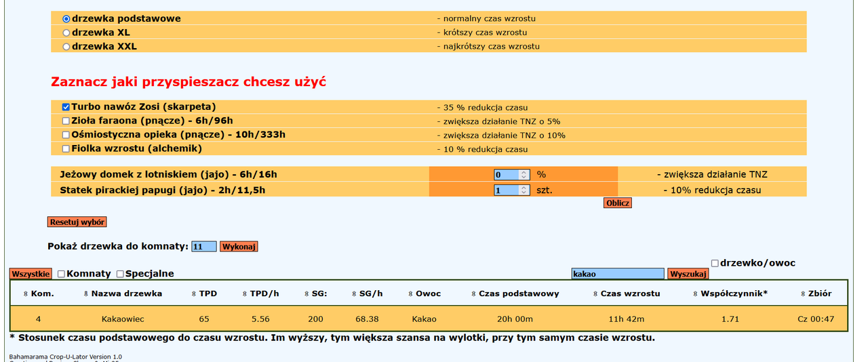Click '- krótszy czas wzrostu' description

[481, 33]
